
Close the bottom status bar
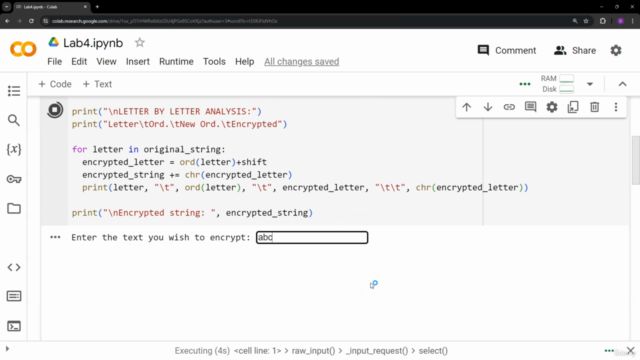631,351
